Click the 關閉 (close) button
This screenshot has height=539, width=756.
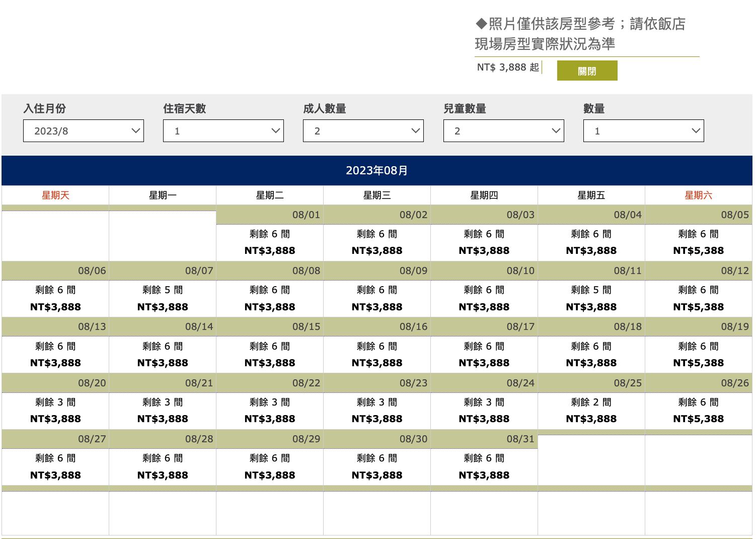pos(586,71)
